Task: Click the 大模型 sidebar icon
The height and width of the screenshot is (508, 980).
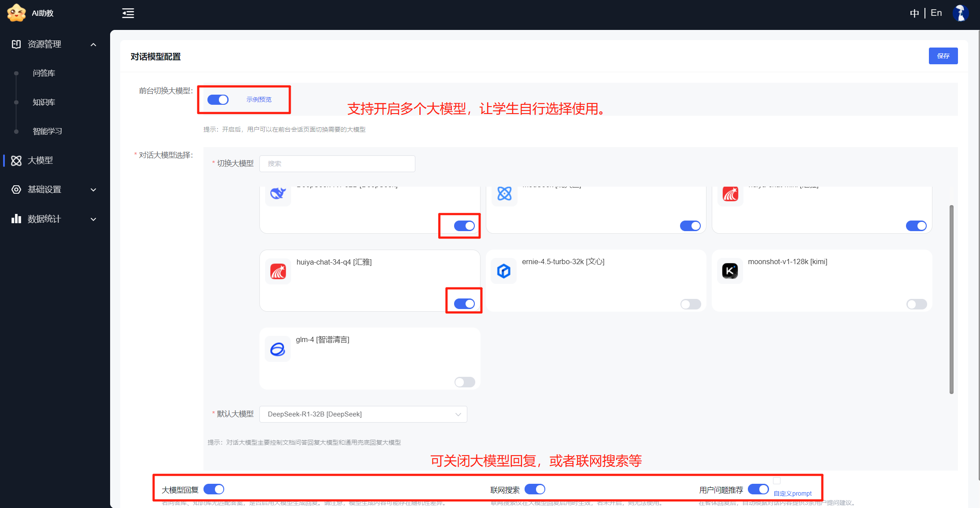Action: point(16,161)
